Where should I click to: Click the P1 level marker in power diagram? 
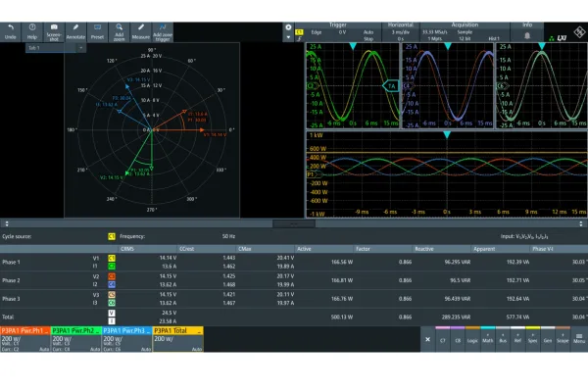click(314, 174)
